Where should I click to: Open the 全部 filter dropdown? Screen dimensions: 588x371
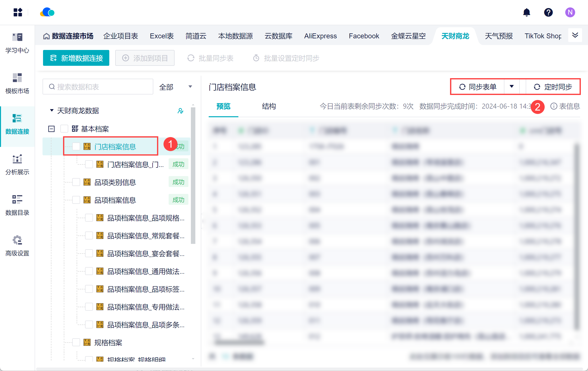[x=176, y=87]
